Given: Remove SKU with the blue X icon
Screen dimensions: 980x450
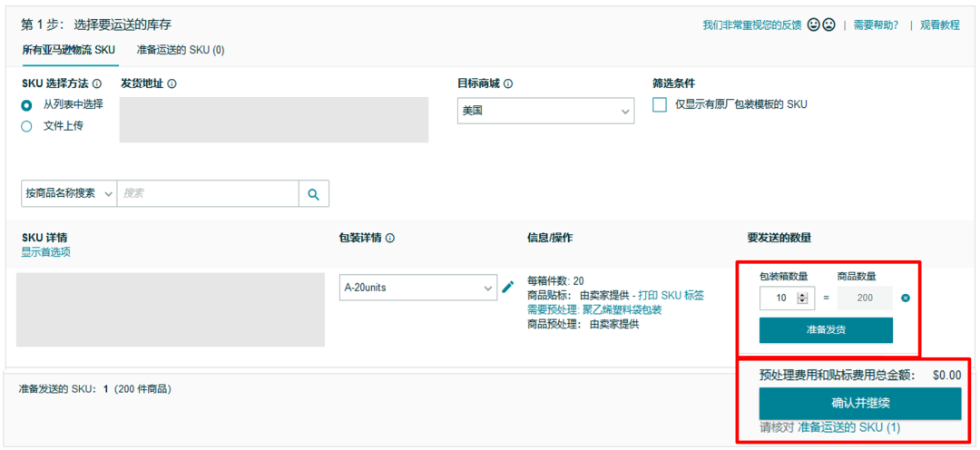Looking at the screenshot, I should click(906, 298).
